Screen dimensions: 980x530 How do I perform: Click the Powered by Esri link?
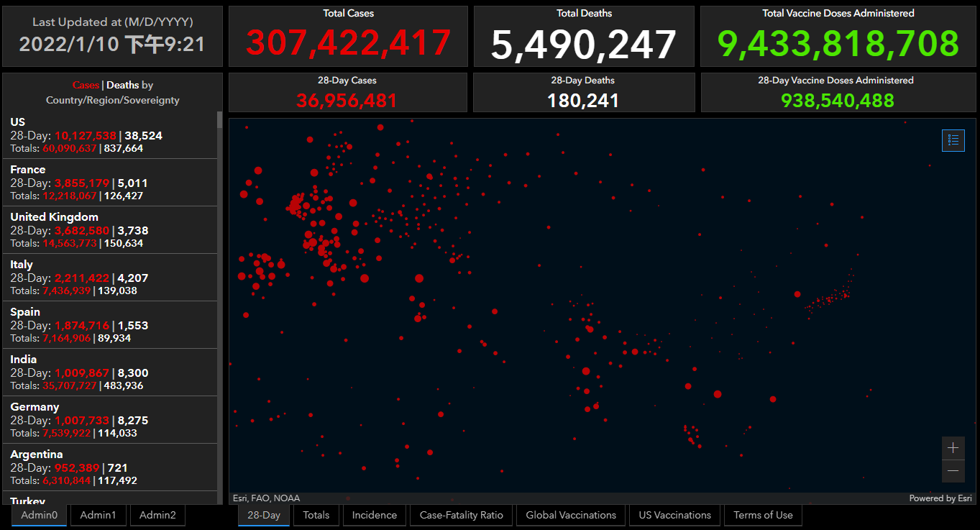pos(940,498)
